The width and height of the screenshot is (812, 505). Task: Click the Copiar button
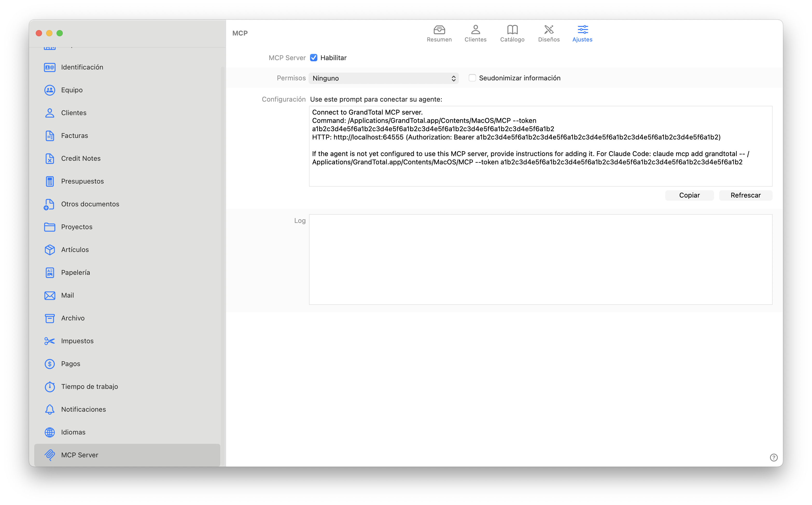point(689,195)
